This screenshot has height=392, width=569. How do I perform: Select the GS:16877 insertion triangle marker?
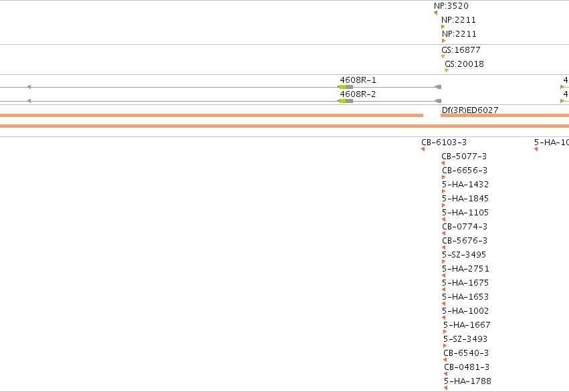click(443, 57)
